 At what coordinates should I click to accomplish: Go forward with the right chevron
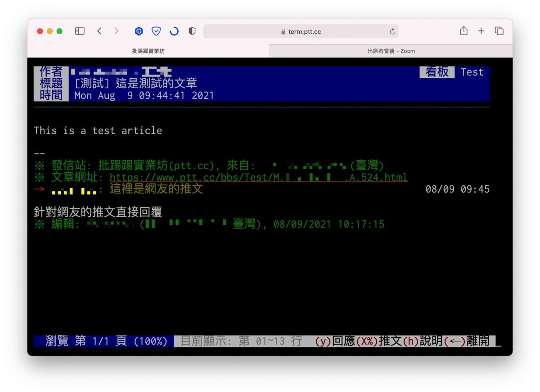point(117,31)
